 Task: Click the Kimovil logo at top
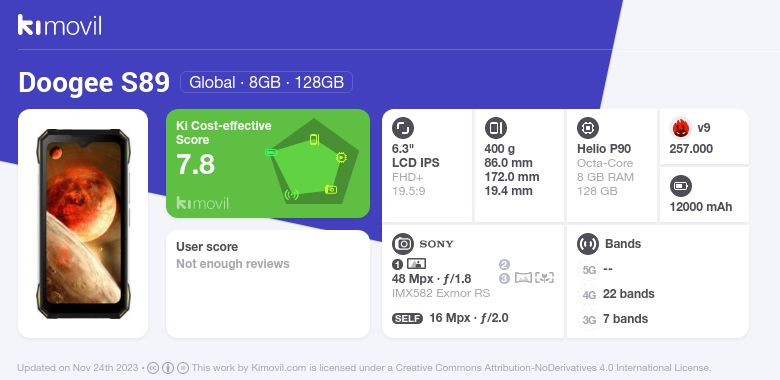pos(59,25)
